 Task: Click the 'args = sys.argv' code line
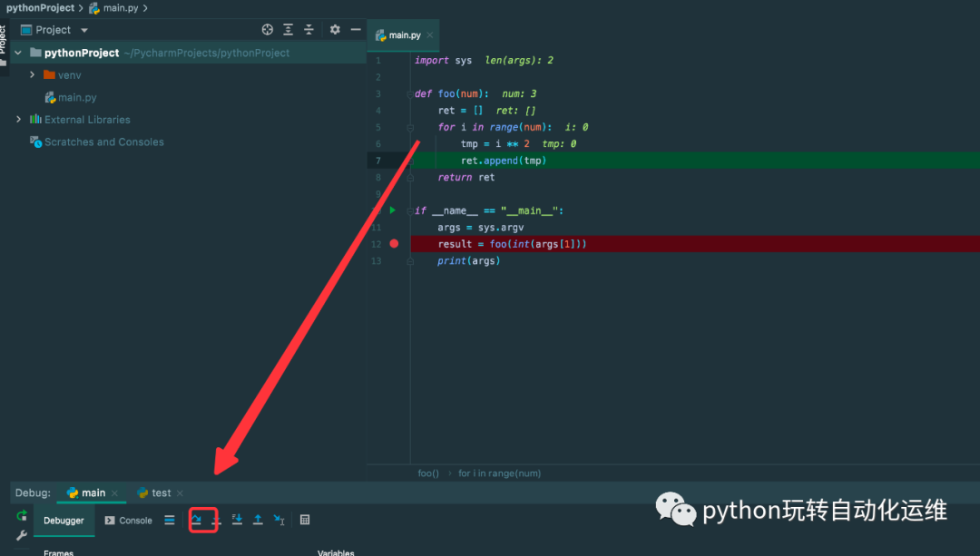481,228
